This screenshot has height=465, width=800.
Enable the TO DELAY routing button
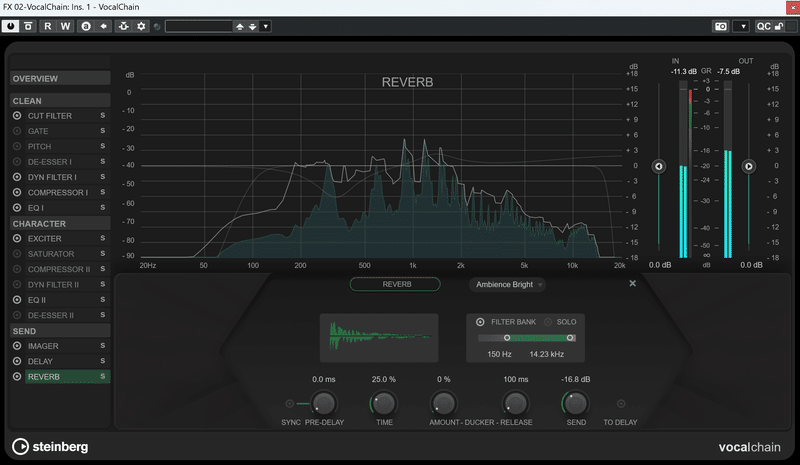pos(621,404)
